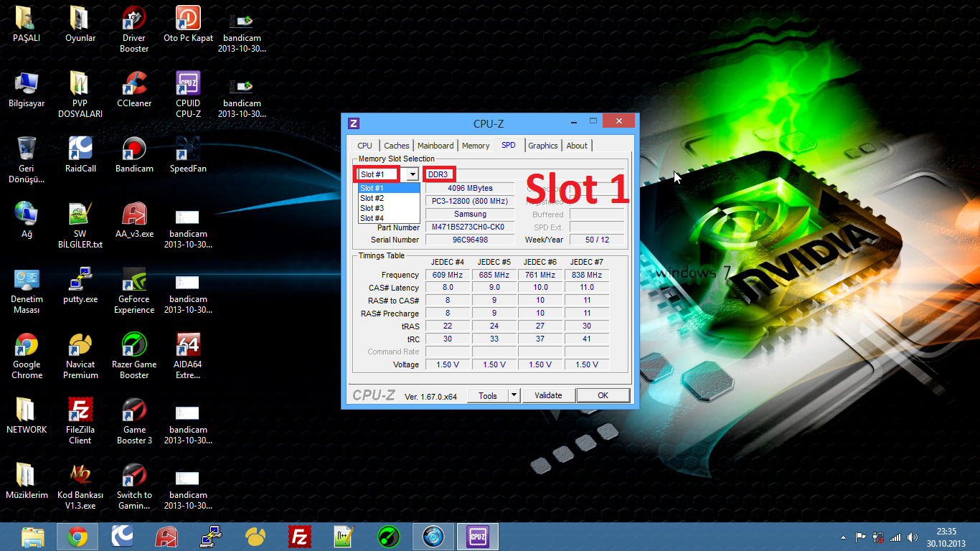This screenshot has width=980, height=551.
Task: Open AIDA64 Extreme shortcut
Action: (x=188, y=355)
